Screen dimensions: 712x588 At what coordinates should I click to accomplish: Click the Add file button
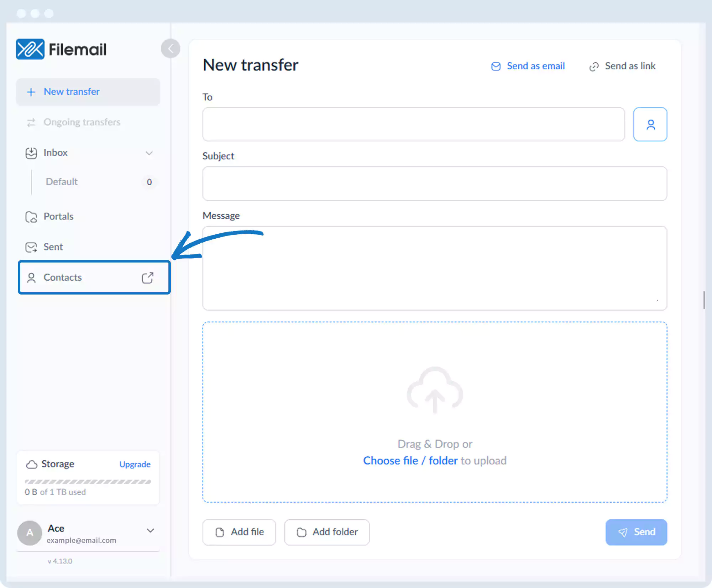[239, 532]
